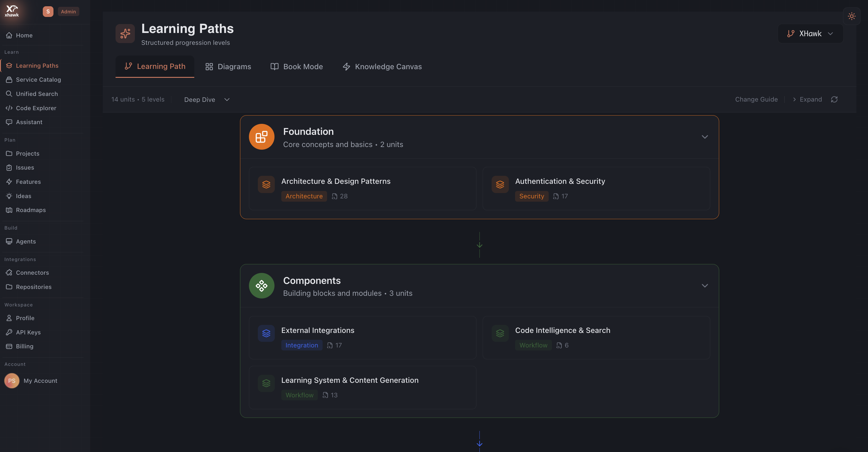Open the Learning Paths sidebar icon
This screenshot has height=452, width=868.
[x=10, y=65]
